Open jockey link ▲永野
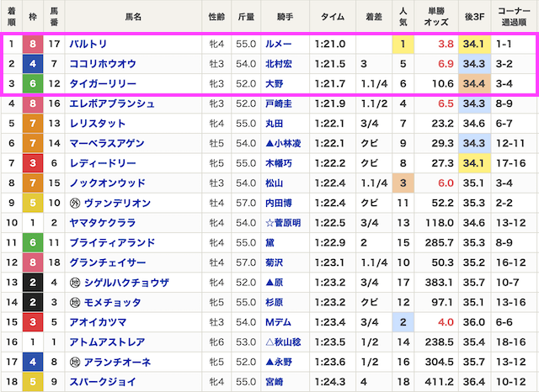This screenshot has height=392, width=539. tap(279, 363)
